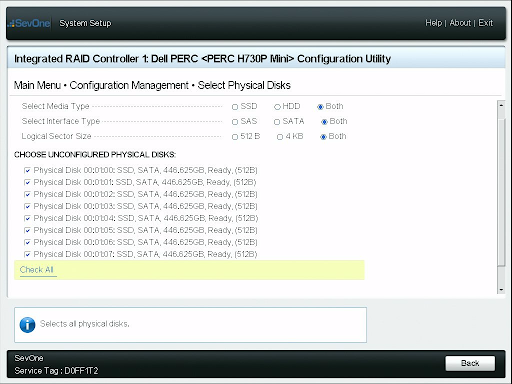Uncheck Physical Disk 00:01:04 checkbox
This screenshot has height=384, width=512.
tap(27, 218)
